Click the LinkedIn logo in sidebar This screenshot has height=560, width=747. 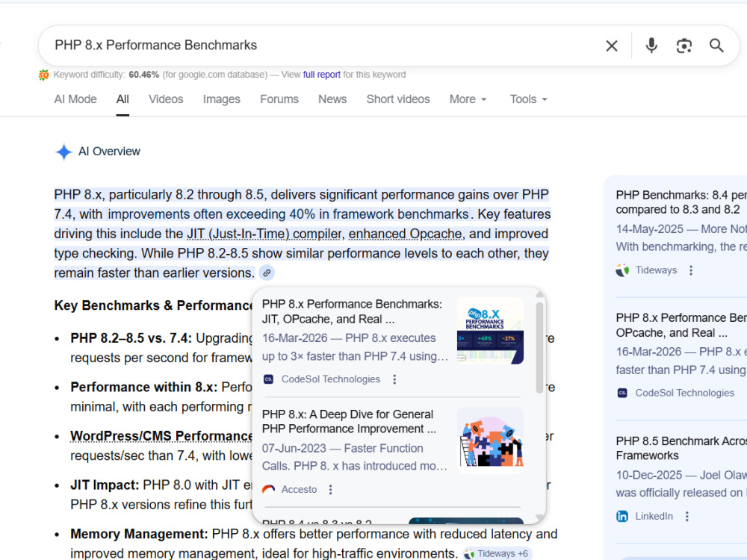coord(622,517)
